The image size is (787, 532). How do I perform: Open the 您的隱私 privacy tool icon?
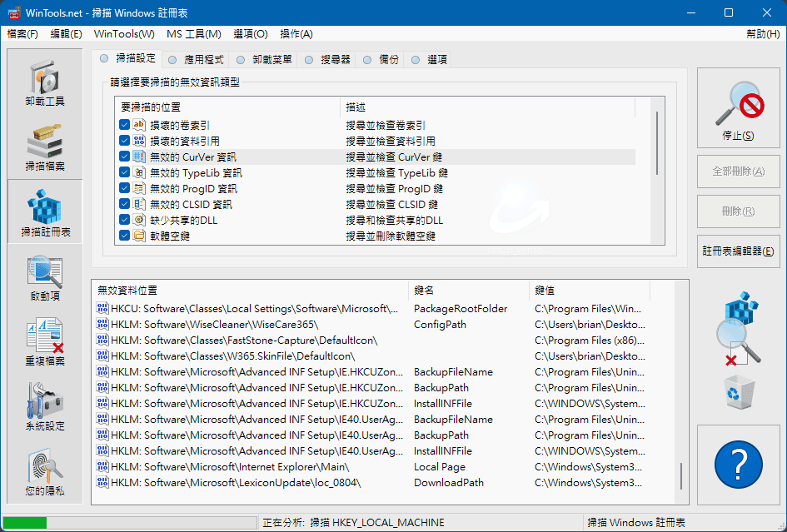(x=45, y=472)
